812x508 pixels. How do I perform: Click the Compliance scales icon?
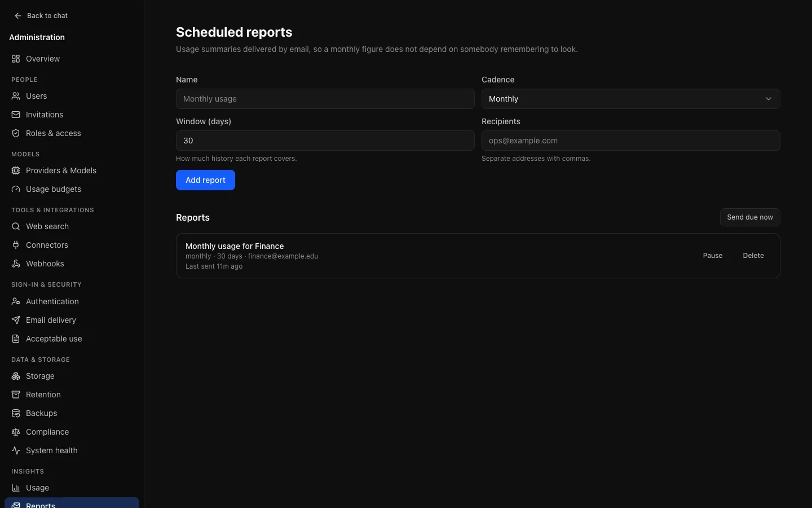pyautogui.click(x=16, y=432)
